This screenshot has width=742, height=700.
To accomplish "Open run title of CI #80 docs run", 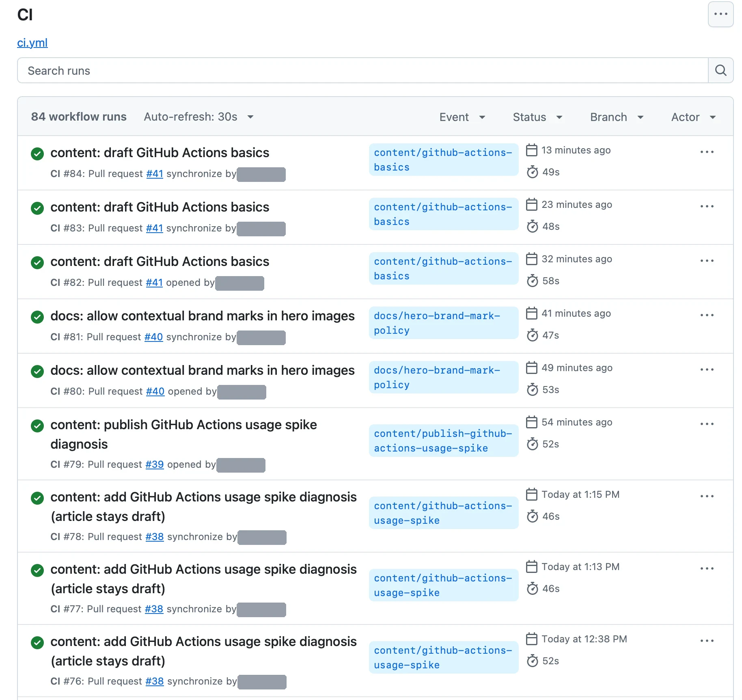I will [203, 370].
